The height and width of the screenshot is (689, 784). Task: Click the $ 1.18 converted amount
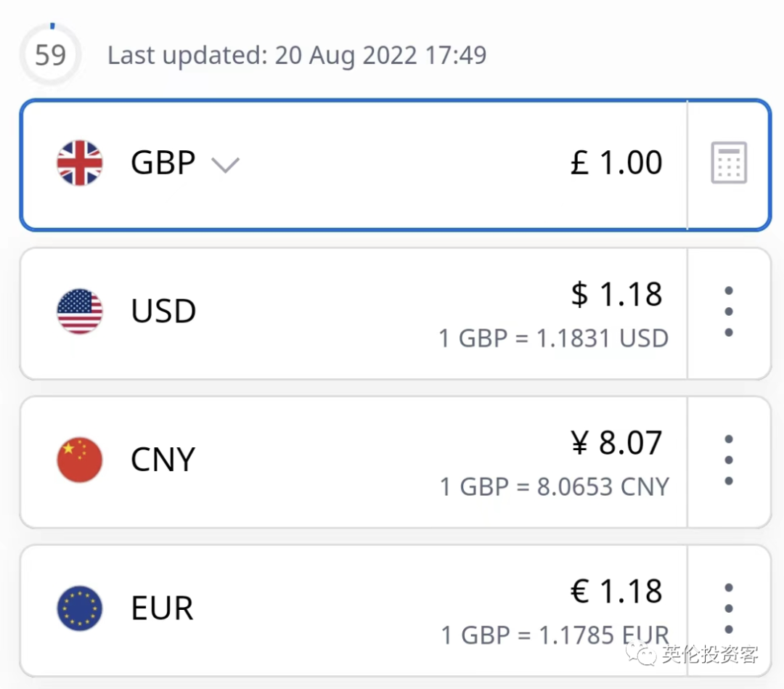616,294
